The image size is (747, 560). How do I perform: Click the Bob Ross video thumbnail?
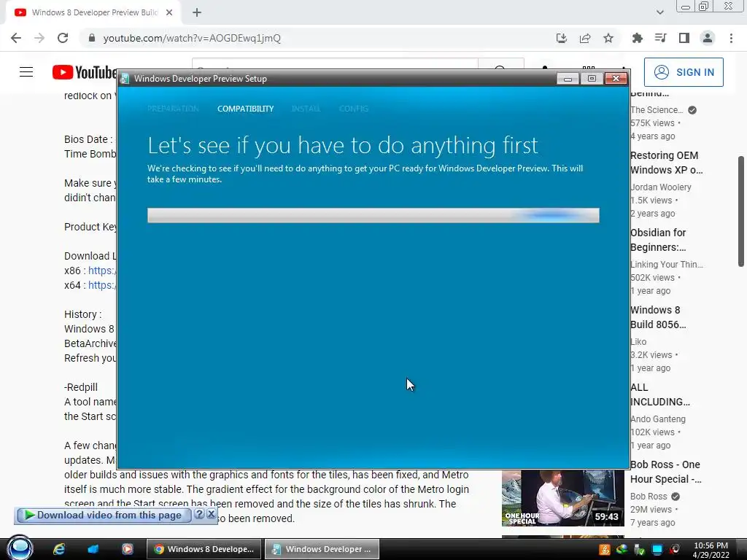[562, 498]
